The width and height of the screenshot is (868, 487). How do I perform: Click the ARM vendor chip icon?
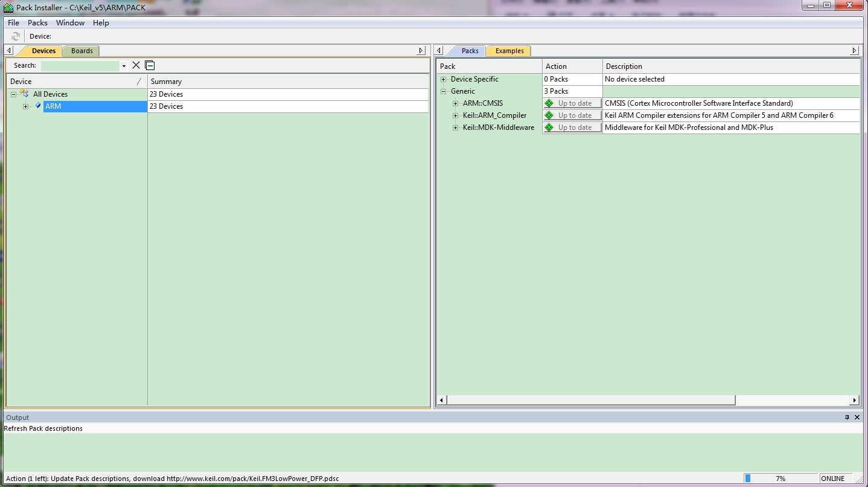[38, 106]
